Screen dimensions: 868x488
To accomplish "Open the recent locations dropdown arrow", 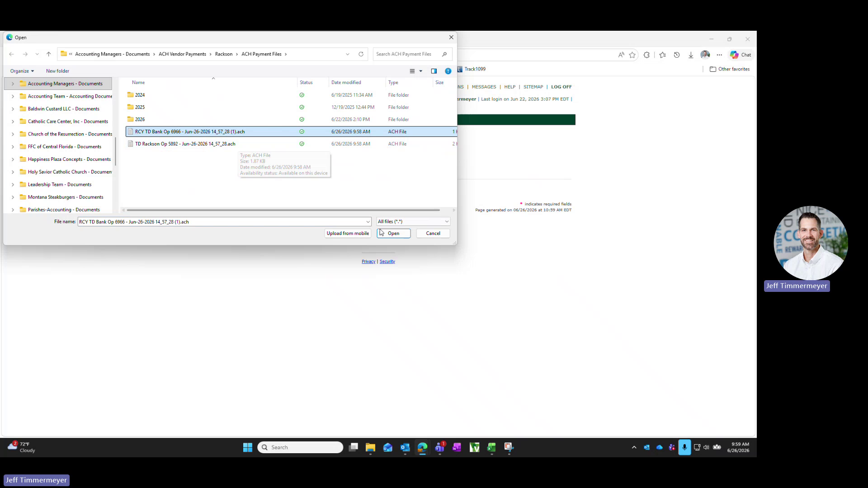I will 37,54.
